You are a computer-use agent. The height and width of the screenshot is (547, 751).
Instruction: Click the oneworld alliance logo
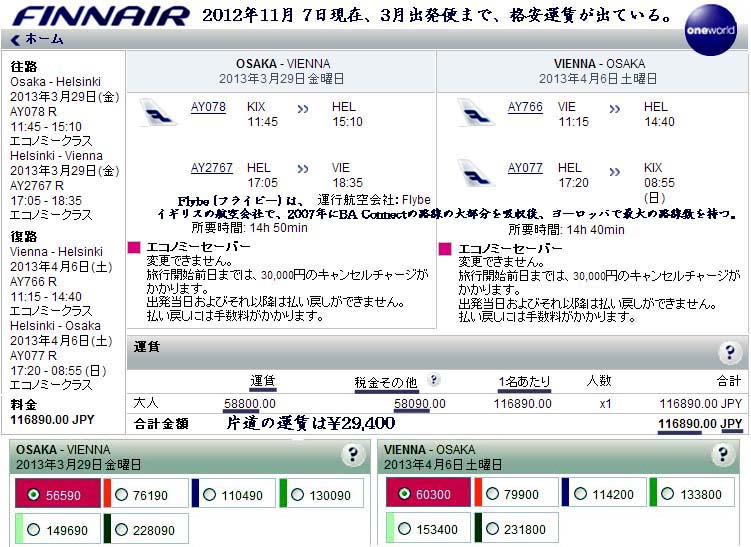click(x=711, y=30)
